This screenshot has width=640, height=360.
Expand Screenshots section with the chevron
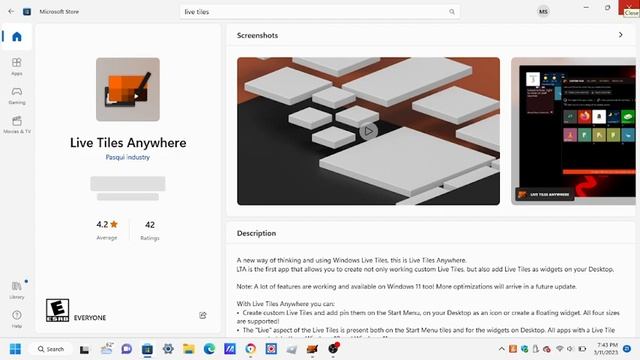pos(620,35)
